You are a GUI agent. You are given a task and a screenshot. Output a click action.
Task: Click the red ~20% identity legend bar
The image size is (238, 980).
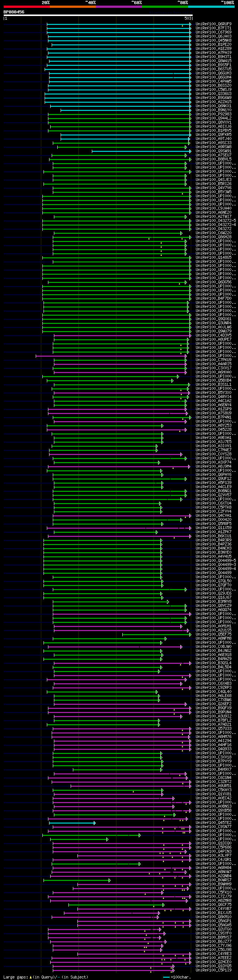click(27, 6)
